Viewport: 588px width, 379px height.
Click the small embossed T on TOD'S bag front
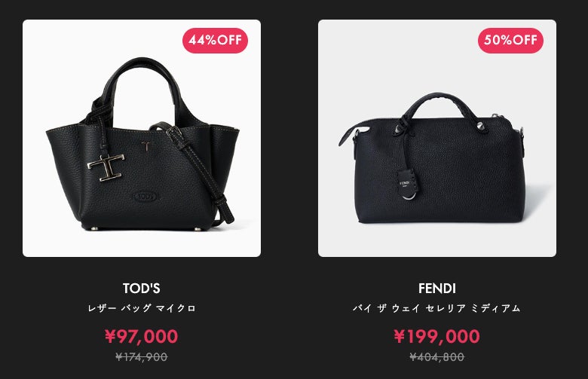coord(146,146)
